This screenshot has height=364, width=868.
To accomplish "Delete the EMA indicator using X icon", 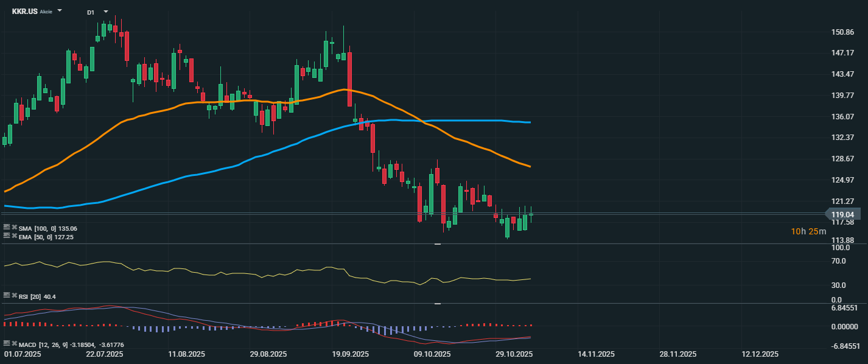I will pos(14,236).
